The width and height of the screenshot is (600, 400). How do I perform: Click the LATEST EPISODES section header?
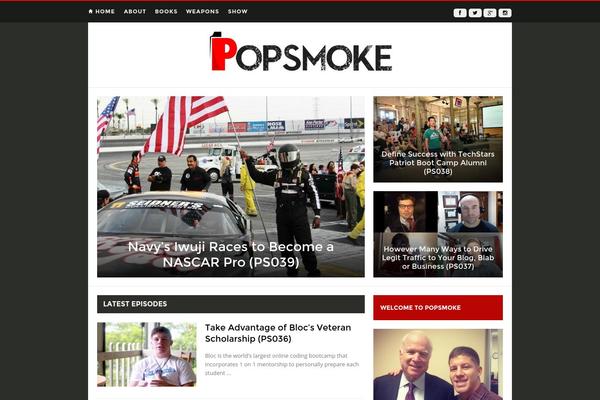231,304
